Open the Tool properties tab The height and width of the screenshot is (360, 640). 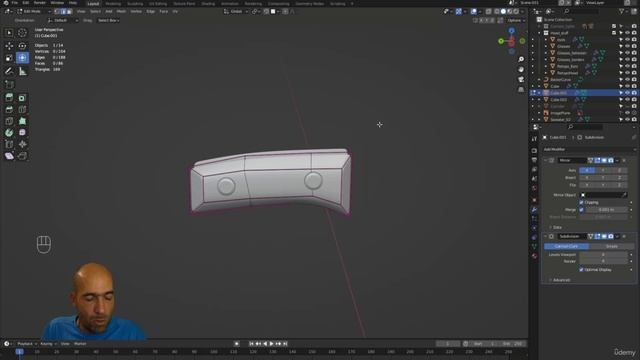(x=534, y=139)
